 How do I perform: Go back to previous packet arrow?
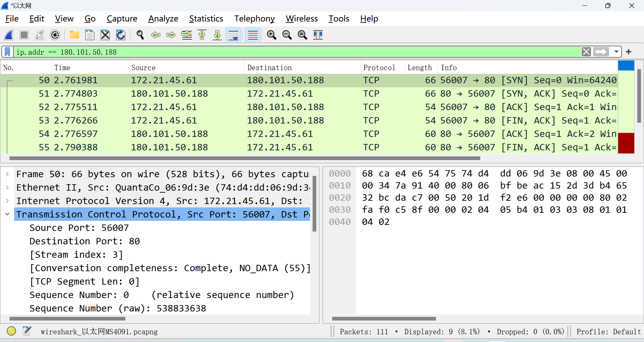[x=156, y=35]
